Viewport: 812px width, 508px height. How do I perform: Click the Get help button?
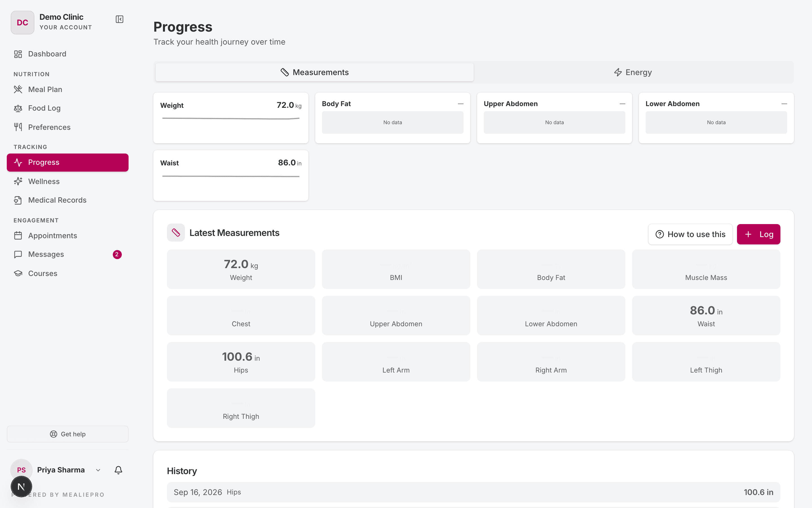pyautogui.click(x=67, y=434)
